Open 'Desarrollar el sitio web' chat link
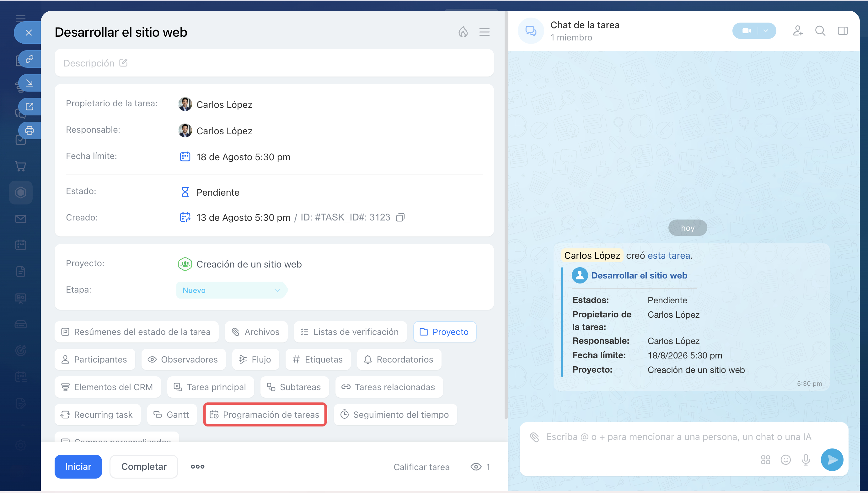This screenshot has width=868, height=493. click(x=639, y=275)
